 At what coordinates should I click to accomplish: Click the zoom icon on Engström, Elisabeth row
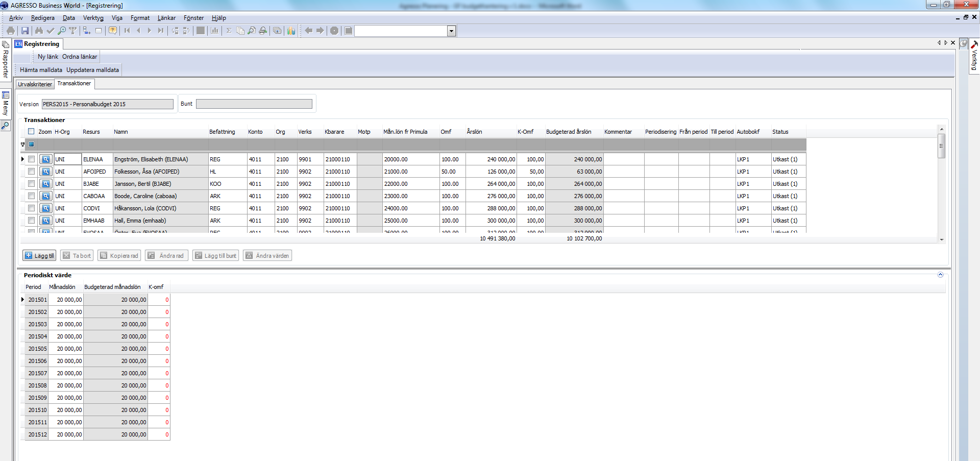46,159
